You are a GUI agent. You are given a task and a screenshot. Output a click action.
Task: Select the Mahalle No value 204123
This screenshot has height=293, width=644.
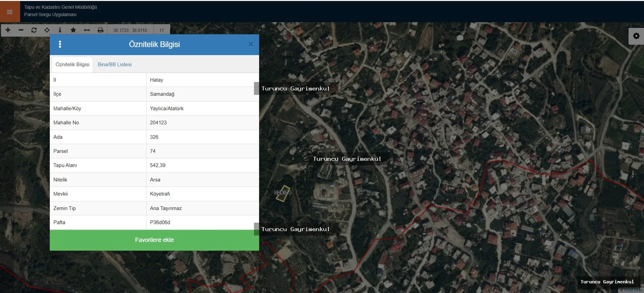point(158,123)
